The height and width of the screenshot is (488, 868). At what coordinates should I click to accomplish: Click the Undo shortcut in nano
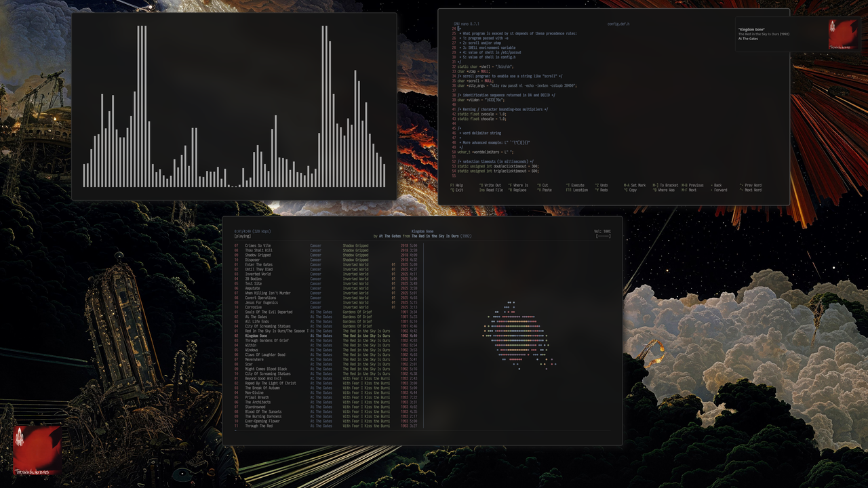coord(601,185)
